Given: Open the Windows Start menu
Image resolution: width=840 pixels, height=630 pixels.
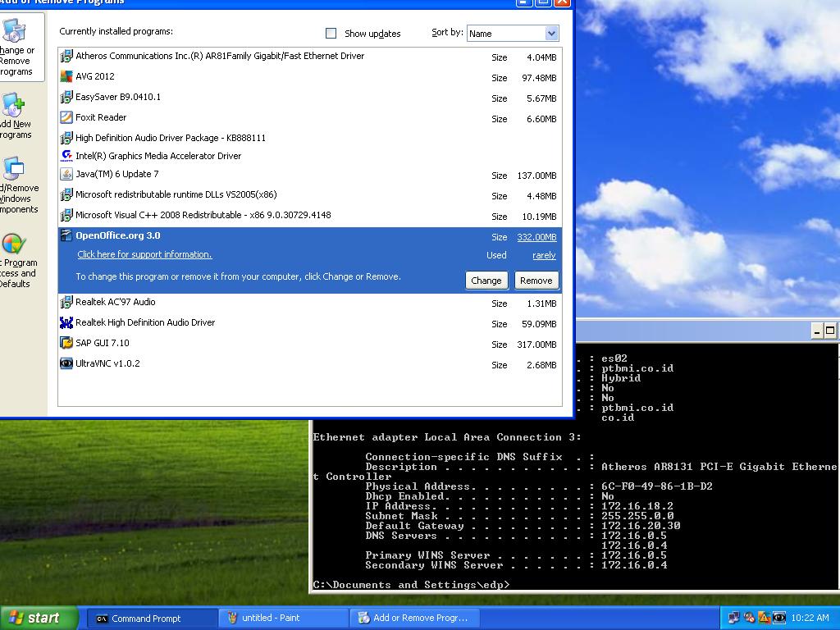Looking at the screenshot, I should 39,619.
